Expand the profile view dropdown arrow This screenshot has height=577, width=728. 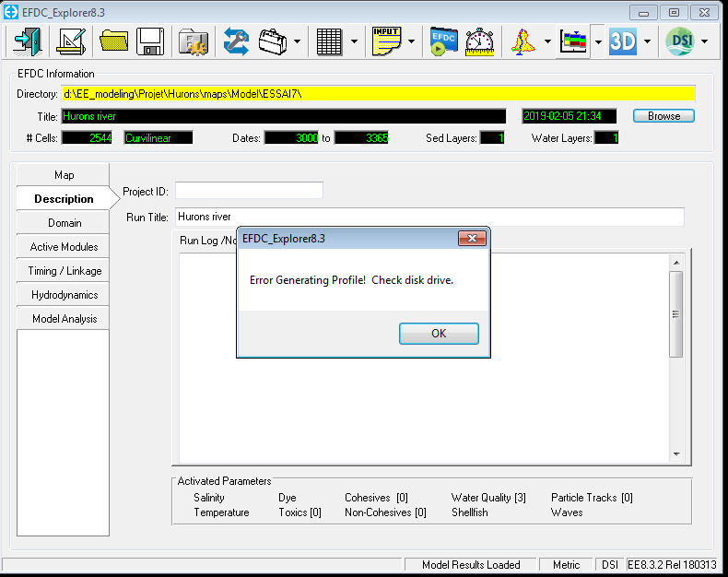pyautogui.click(x=598, y=41)
